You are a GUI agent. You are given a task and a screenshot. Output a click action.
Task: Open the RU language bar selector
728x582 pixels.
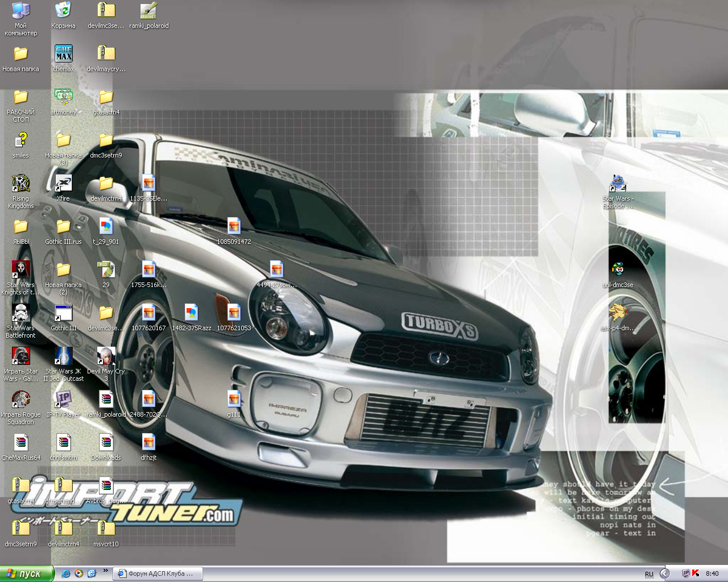click(x=649, y=574)
